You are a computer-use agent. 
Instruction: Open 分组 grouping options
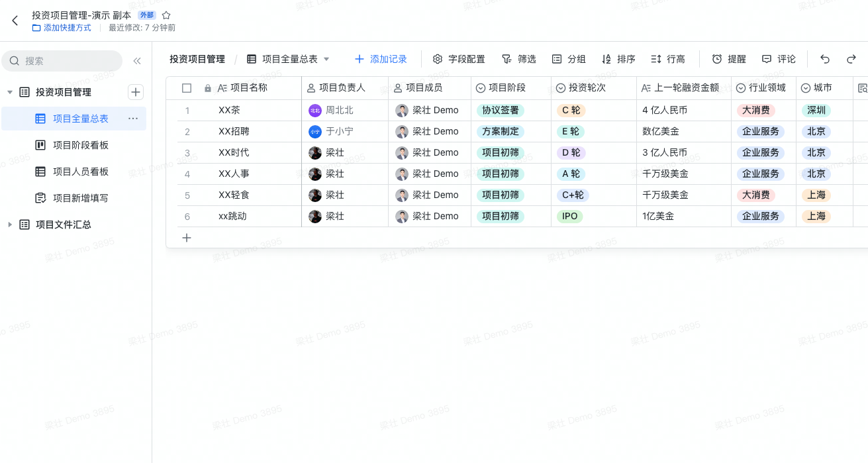(569, 59)
